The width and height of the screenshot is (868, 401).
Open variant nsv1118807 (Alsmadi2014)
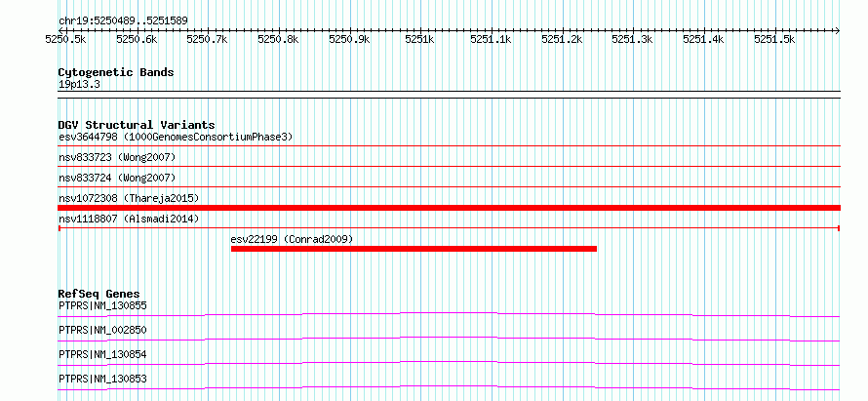pyautogui.click(x=129, y=219)
